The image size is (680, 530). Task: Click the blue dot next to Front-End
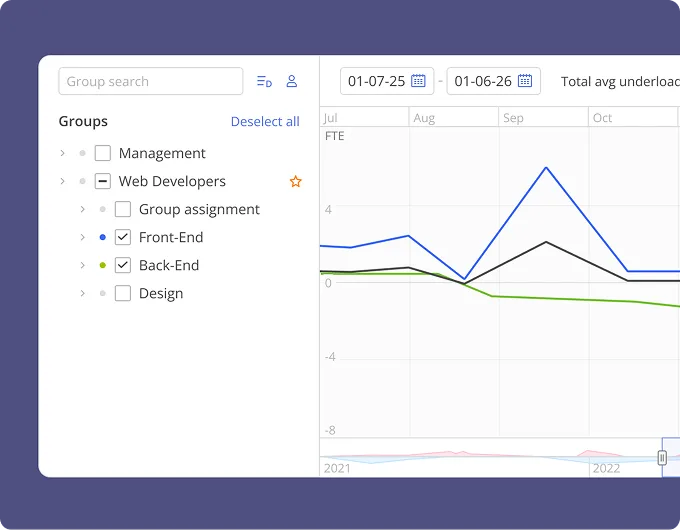click(x=103, y=238)
